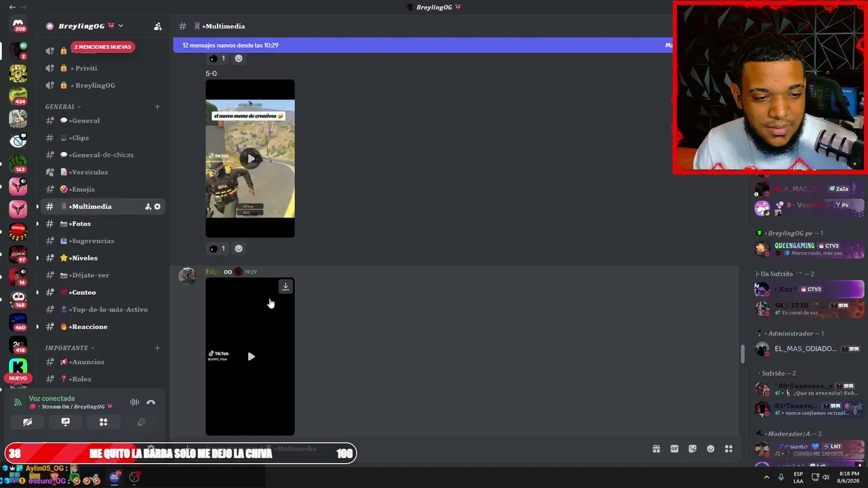Toggle the reaction count on the 5-0 video

pyautogui.click(x=218, y=249)
